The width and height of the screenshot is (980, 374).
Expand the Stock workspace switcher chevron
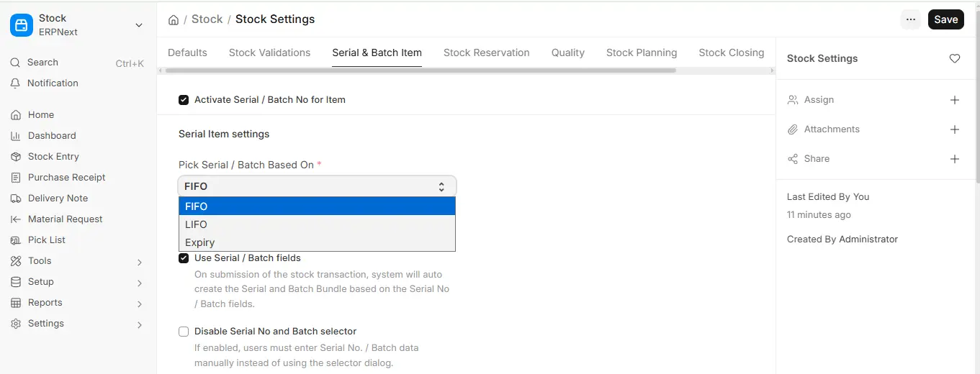(139, 25)
